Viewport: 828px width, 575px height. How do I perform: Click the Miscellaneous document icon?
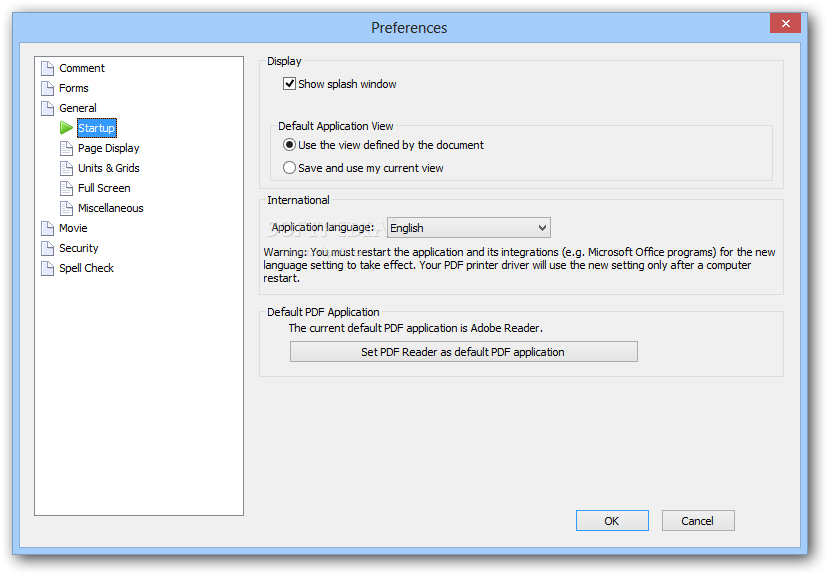click(x=67, y=209)
